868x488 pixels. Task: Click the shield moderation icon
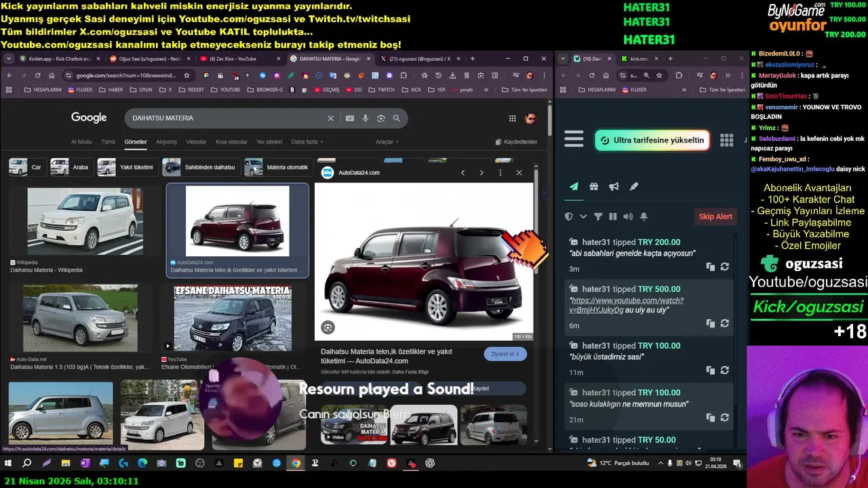coord(569,216)
